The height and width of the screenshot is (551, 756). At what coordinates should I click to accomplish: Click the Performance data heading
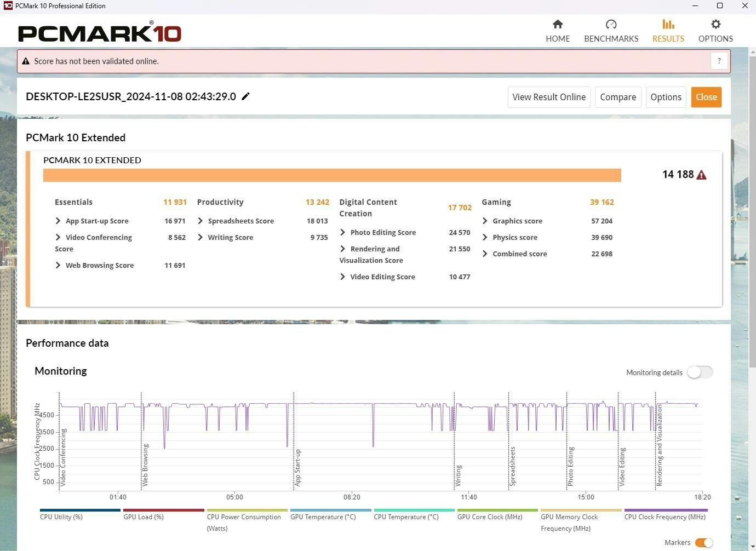pyautogui.click(x=67, y=343)
